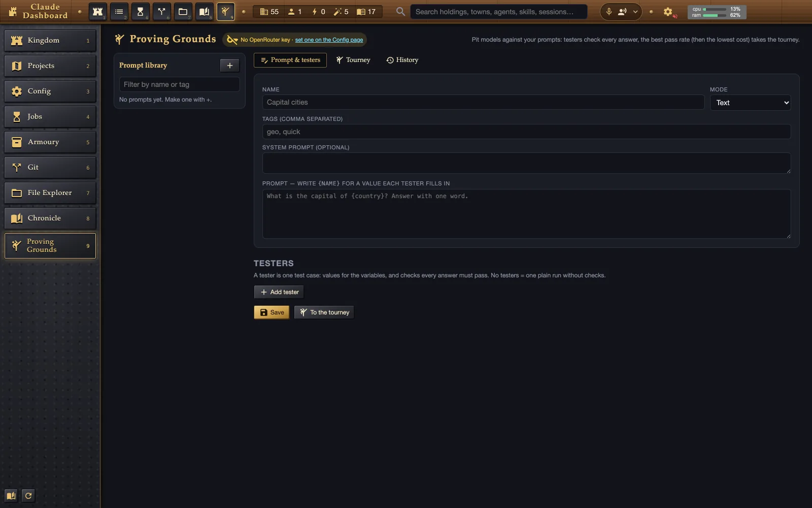Open settings with the gear icon
The image size is (812, 508).
pyautogui.click(x=668, y=12)
